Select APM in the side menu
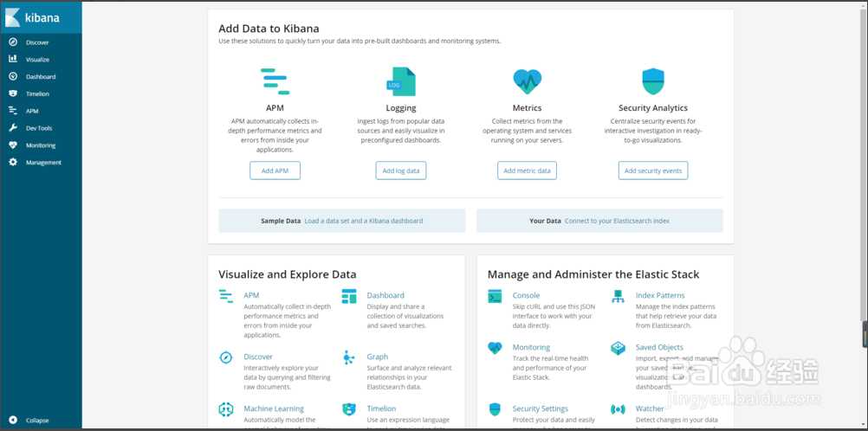868x431 pixels. [32, 111]
